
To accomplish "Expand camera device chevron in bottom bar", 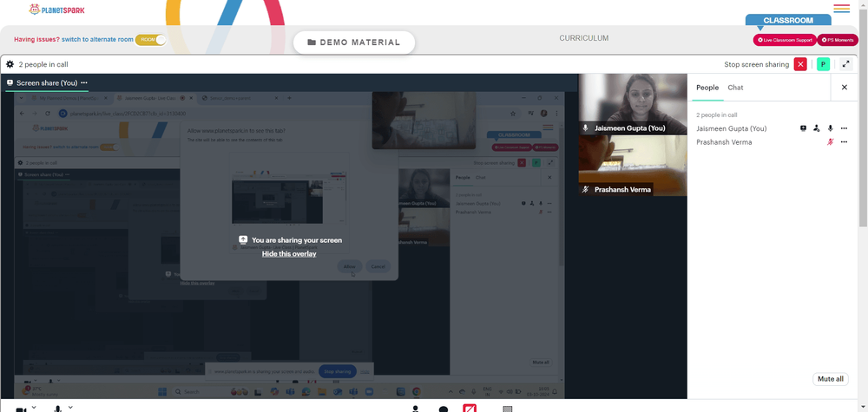I will pos(34,409).
